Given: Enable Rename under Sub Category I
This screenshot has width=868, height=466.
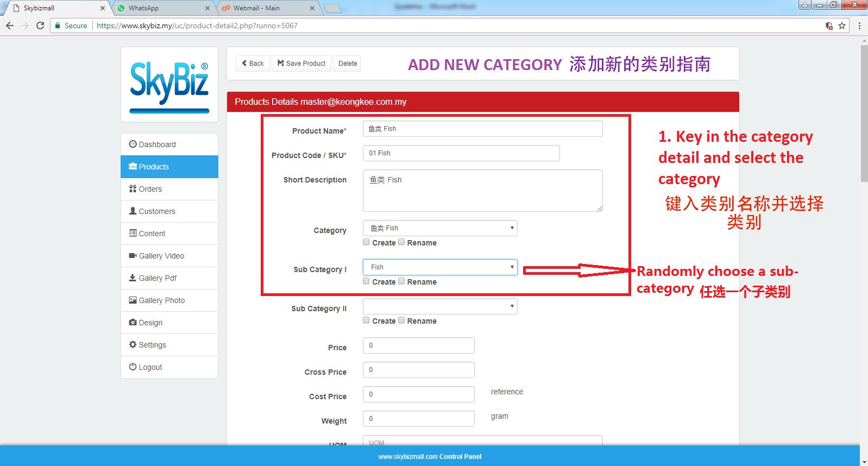Looking at the screenshot, I should [401, 281].
